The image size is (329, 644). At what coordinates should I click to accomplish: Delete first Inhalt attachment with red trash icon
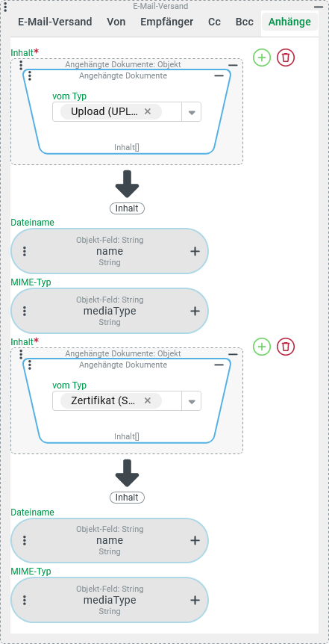point(286,58)
